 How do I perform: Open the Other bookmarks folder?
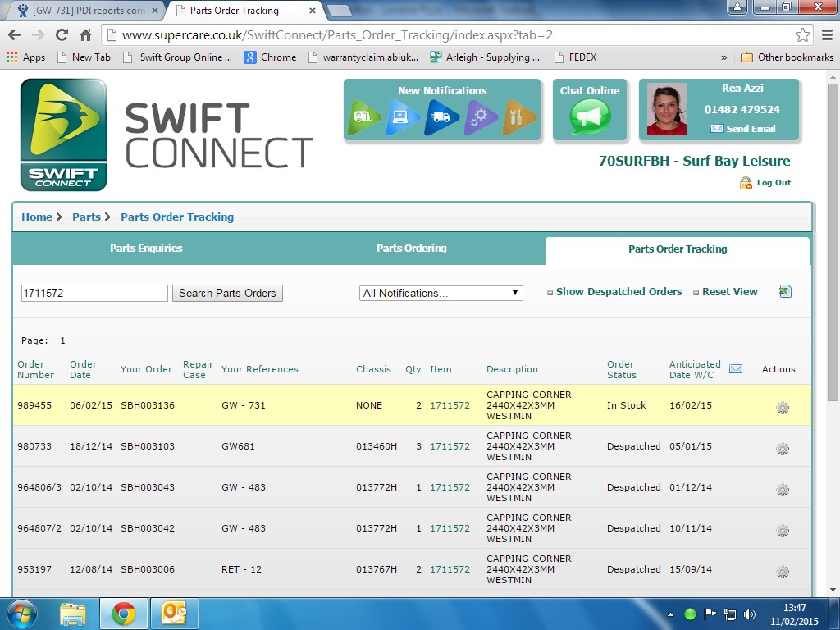(787, 57)
